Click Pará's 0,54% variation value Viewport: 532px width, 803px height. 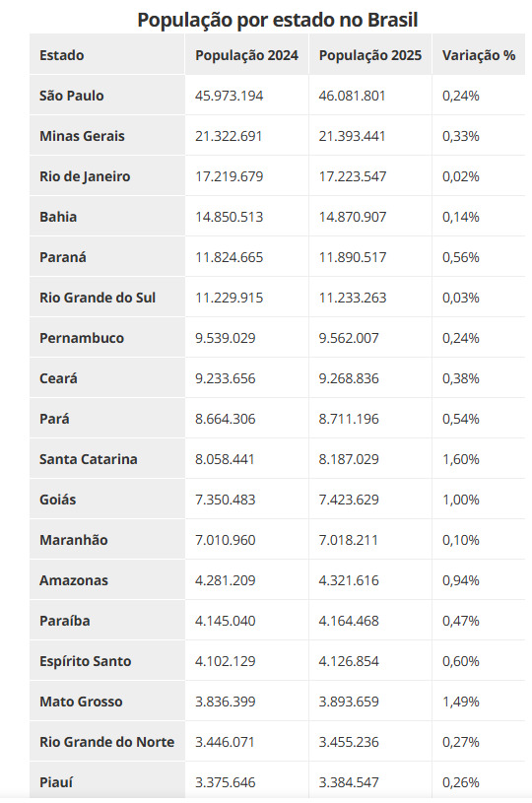(x=461, y=419)
